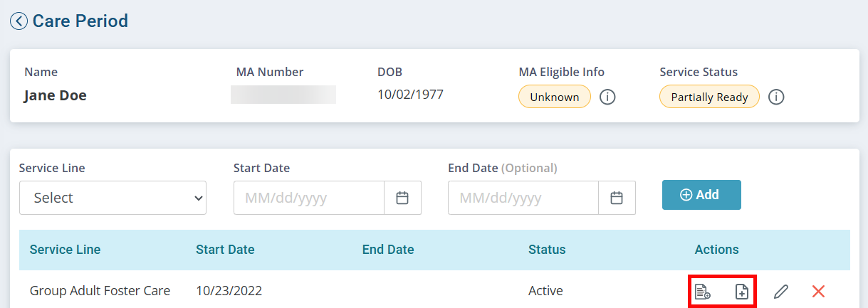Image resolution: width=868 pixels, height=308 pixels.
Task: Sort by Status column header
Action: (x=547, y=250)
